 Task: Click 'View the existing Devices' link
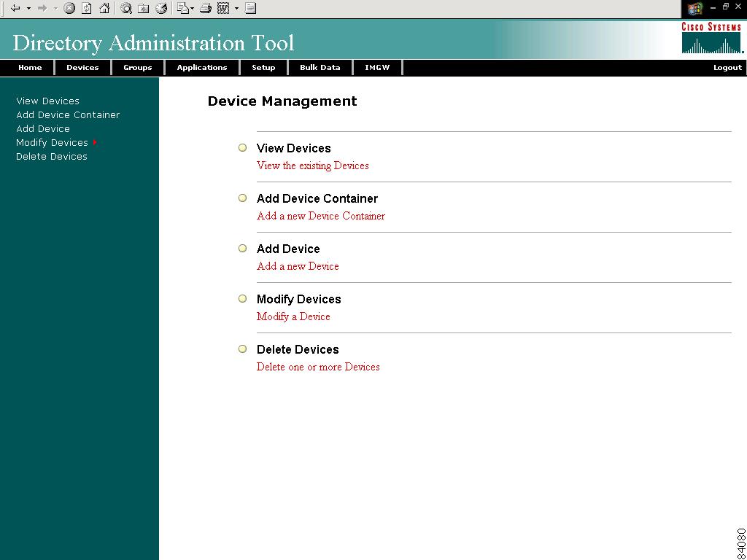click(x=312, y=166)
